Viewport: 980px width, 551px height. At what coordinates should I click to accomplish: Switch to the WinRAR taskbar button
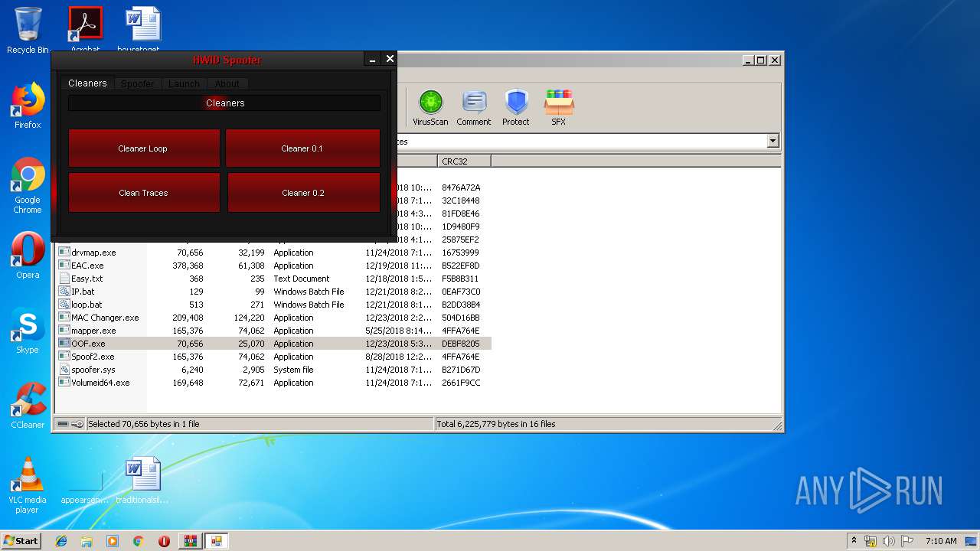190,541
